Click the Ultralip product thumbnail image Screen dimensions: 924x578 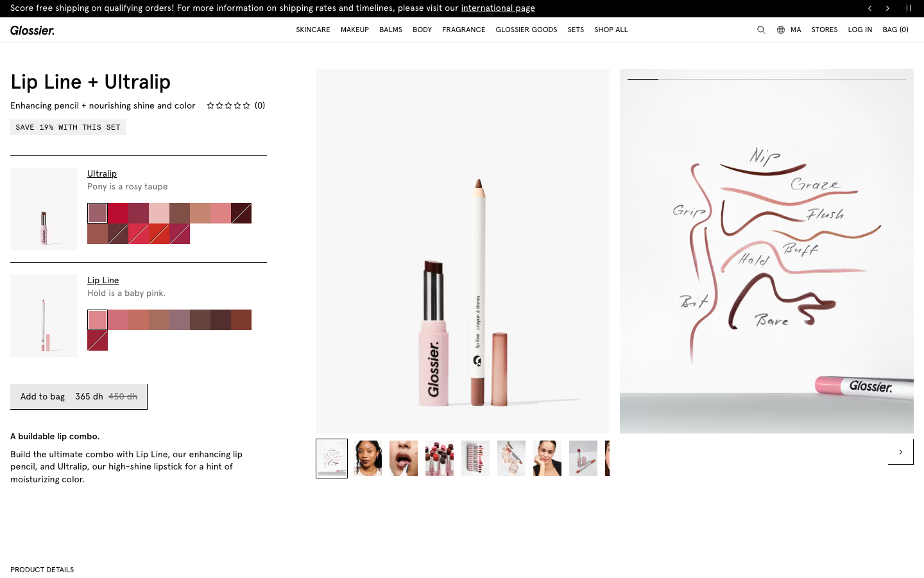click(44, 209)
